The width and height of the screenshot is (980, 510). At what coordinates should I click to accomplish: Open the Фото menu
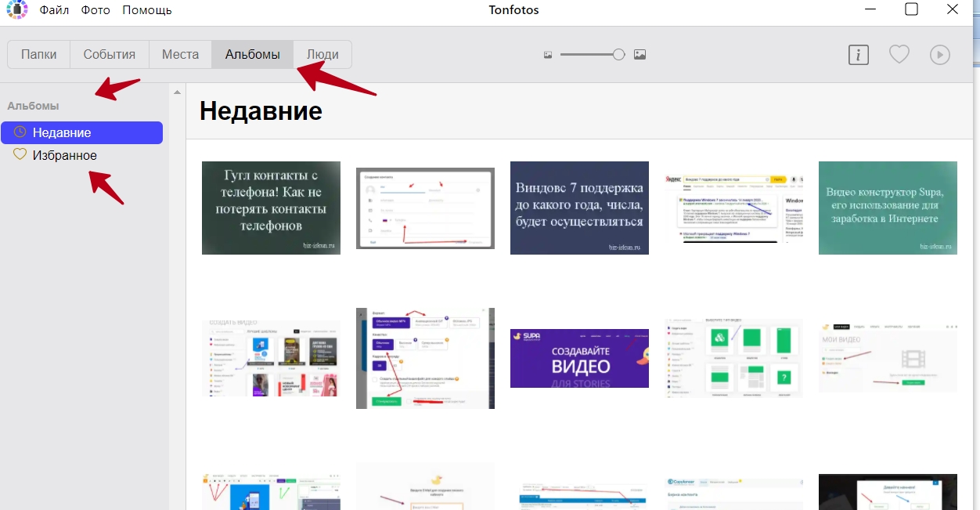coord(95,10)
